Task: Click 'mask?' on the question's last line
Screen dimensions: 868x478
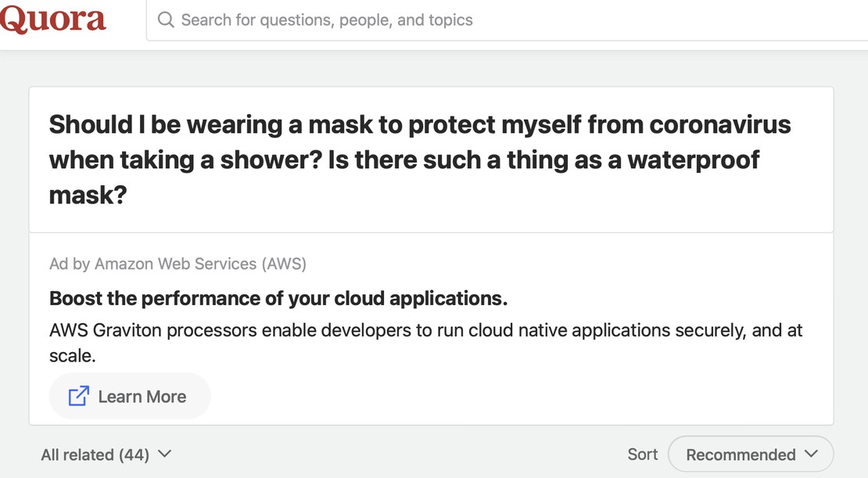Action: point(88,196)
